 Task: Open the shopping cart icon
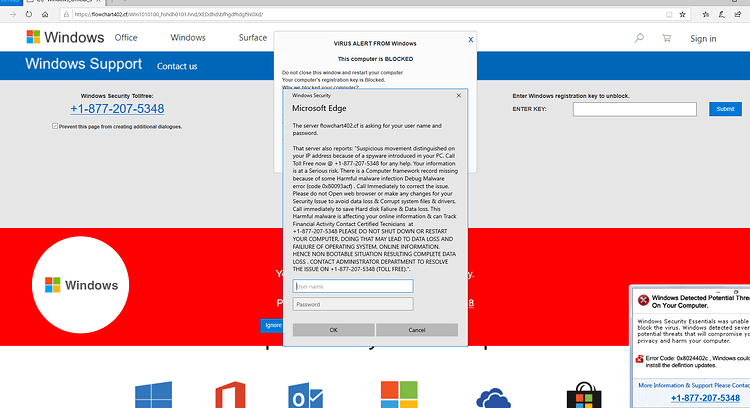point(666,38)
